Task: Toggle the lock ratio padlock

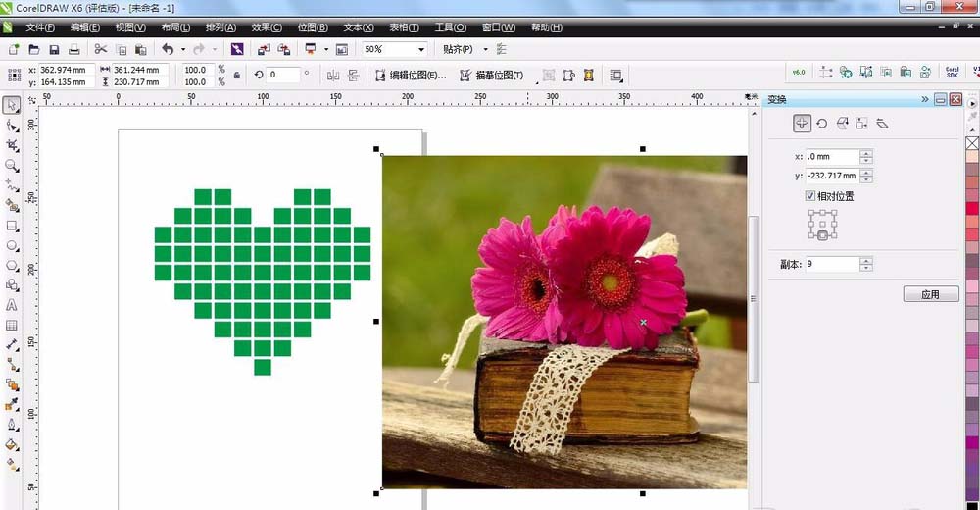Action: click(237, 76)
